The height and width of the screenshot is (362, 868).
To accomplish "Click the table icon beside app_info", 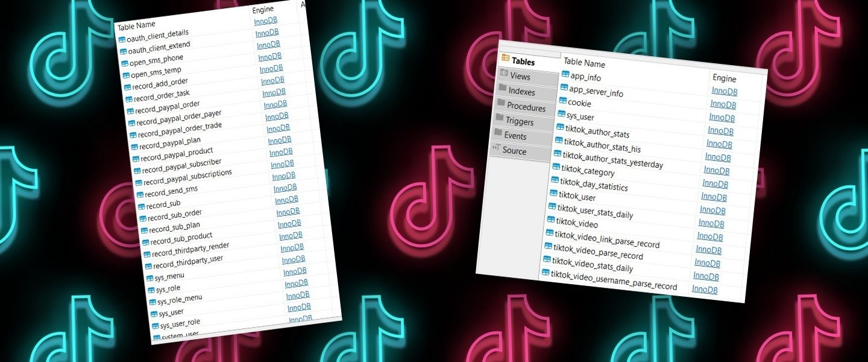I will 565,75.
